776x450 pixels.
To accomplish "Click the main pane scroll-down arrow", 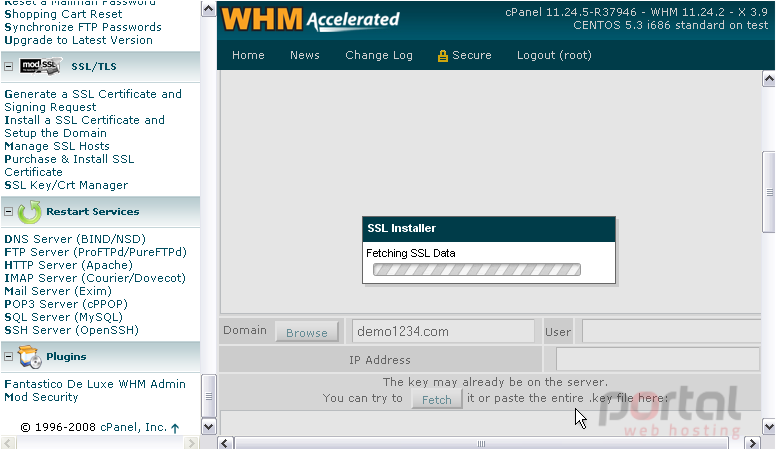I will click(x=769, y=426).
